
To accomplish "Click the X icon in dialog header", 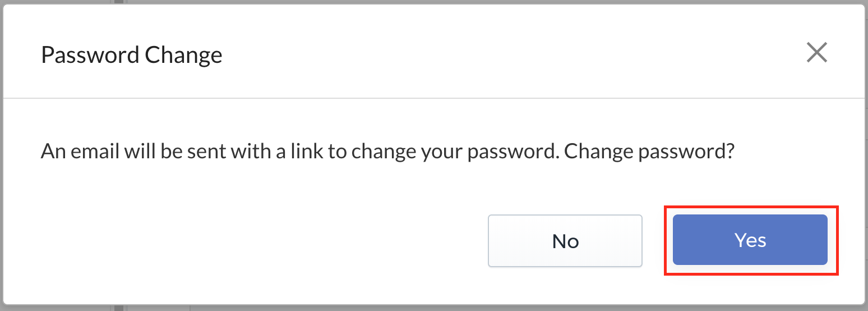I will (x=816, y=53).
